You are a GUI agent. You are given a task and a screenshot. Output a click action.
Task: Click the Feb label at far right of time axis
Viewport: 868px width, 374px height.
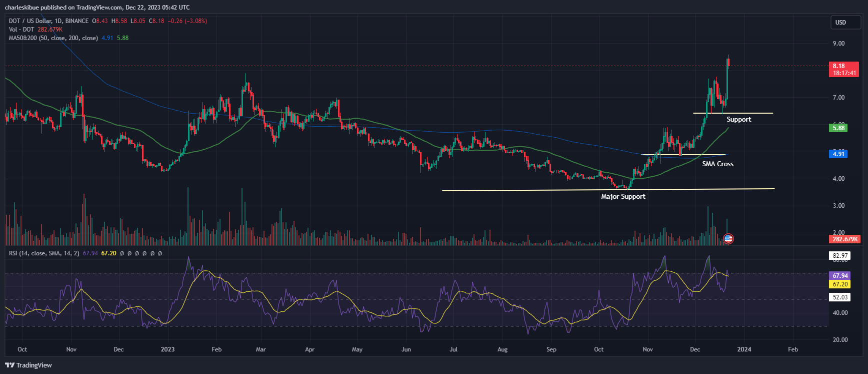click(793, 349)
